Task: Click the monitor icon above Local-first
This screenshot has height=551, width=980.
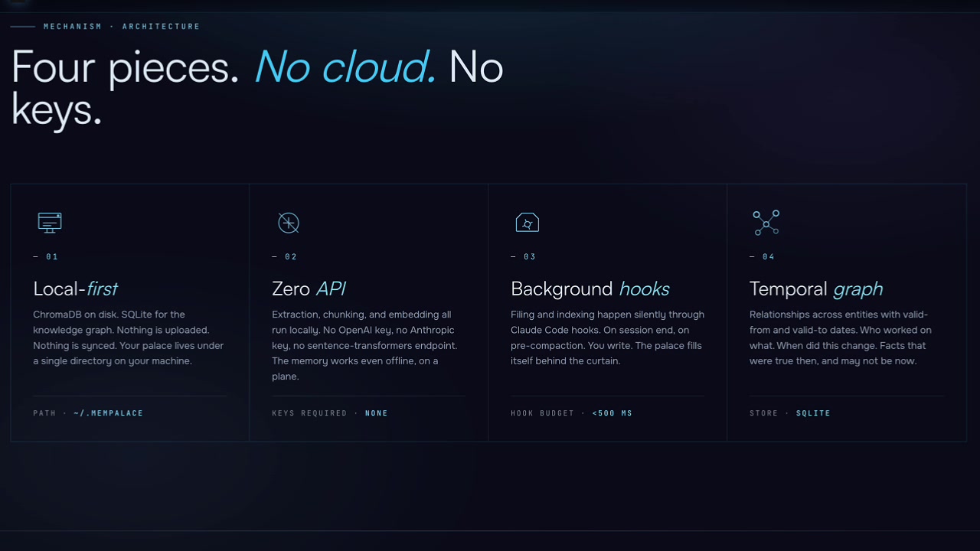Action: click(x=50, y=223)
